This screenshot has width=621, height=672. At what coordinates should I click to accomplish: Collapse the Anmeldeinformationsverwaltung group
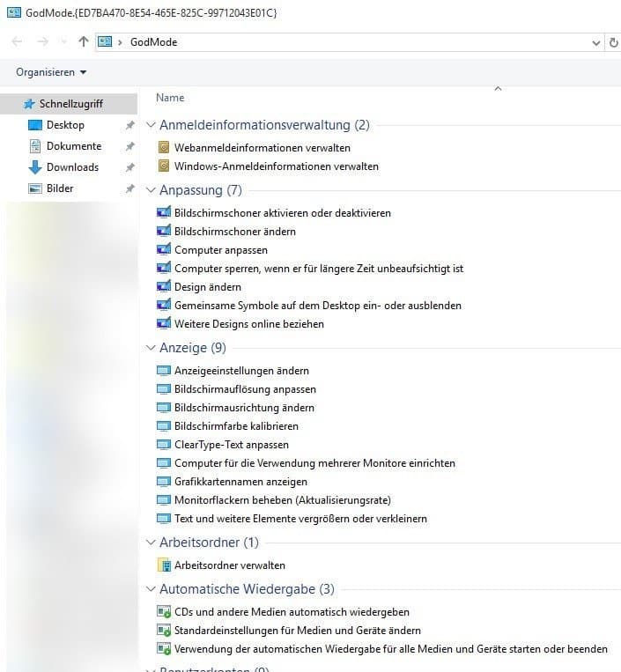pos(151,125)
